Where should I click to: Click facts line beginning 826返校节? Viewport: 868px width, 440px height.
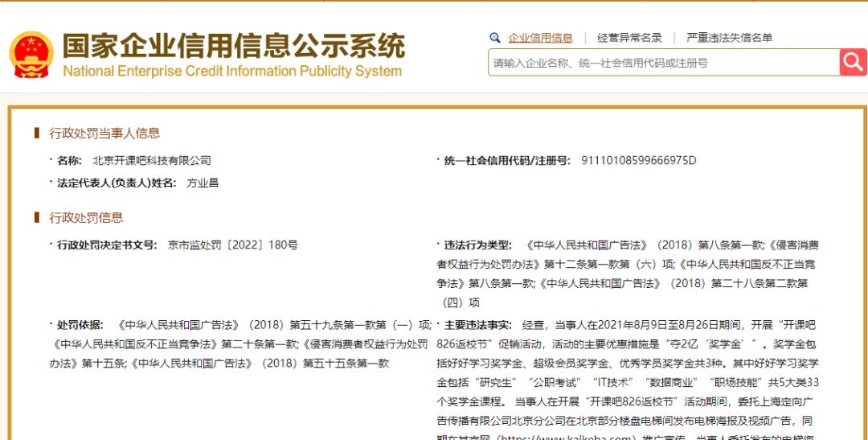click(x=627, y=344)
